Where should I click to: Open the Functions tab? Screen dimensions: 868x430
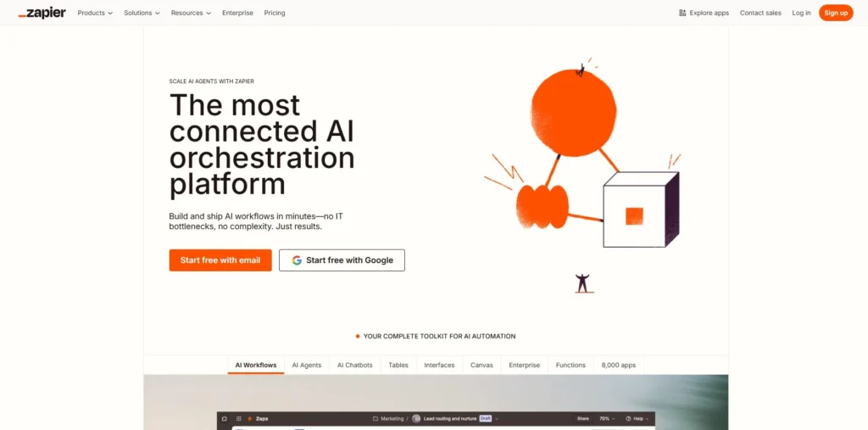tap(570, 366)
